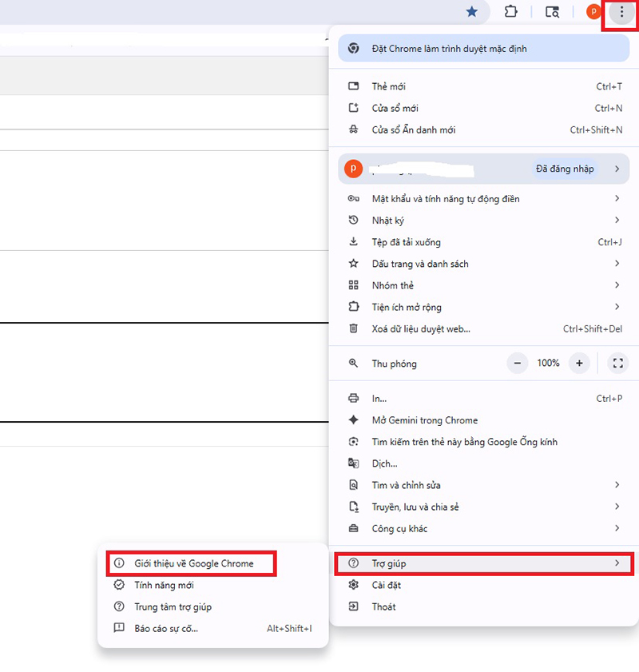Click the toolbox icon beside Công cụ khác

[353, 528]
